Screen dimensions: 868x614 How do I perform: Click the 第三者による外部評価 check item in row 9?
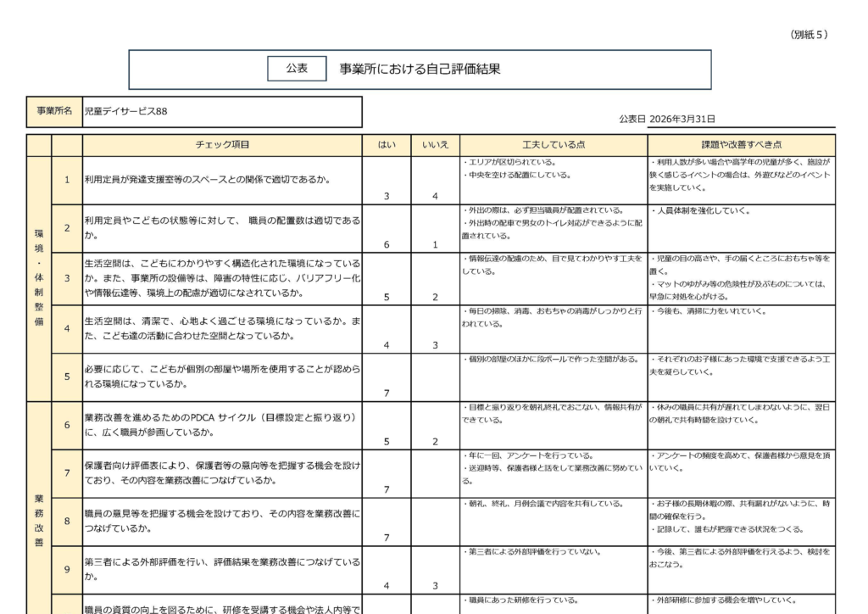[x=222, y=568]
